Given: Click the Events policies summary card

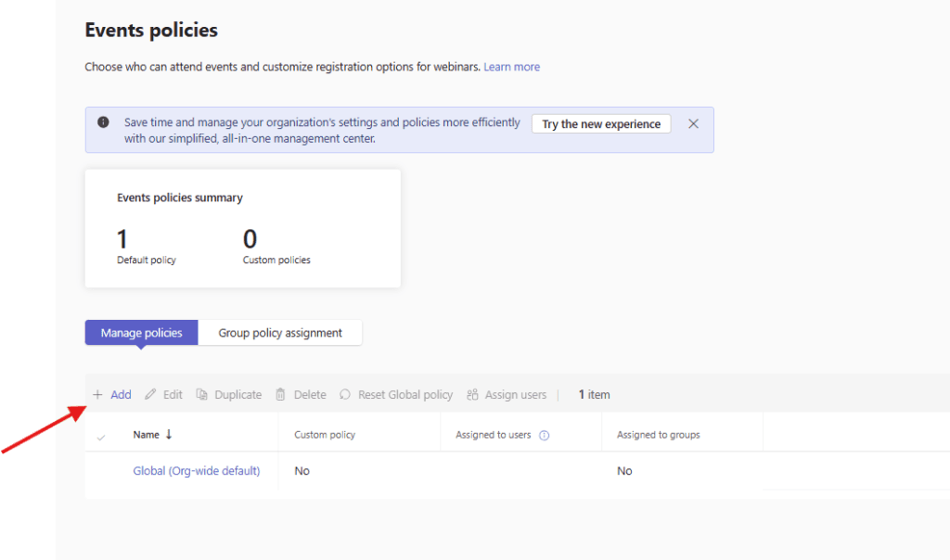Looking at the screenshot, I should 242,228.
